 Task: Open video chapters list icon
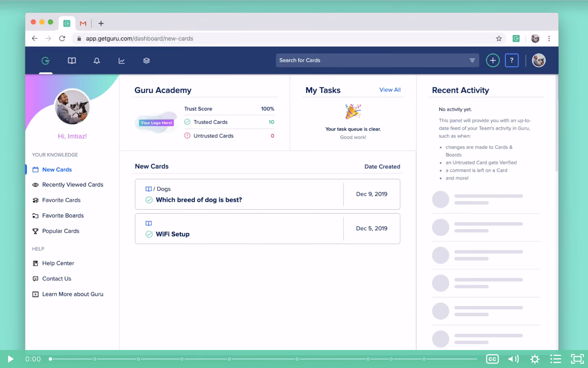(x=556, y=359)
